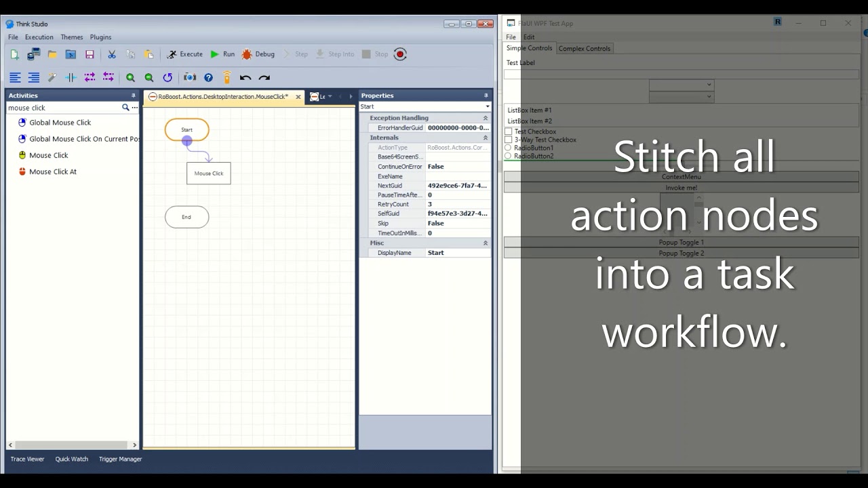The height and width of the screenshot is (488, 868).
Task: Click the blue cross distribute icon
Action: point(71,77)
